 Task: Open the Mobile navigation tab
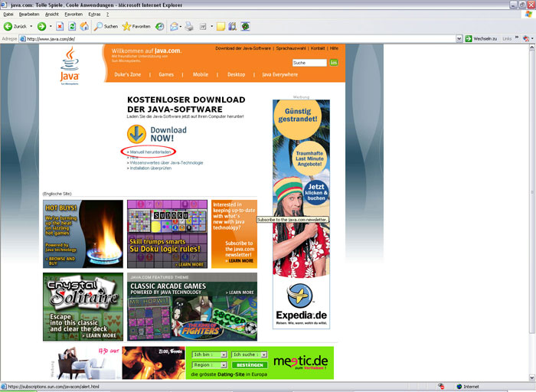pyautogui.click(x=201, y=74)
